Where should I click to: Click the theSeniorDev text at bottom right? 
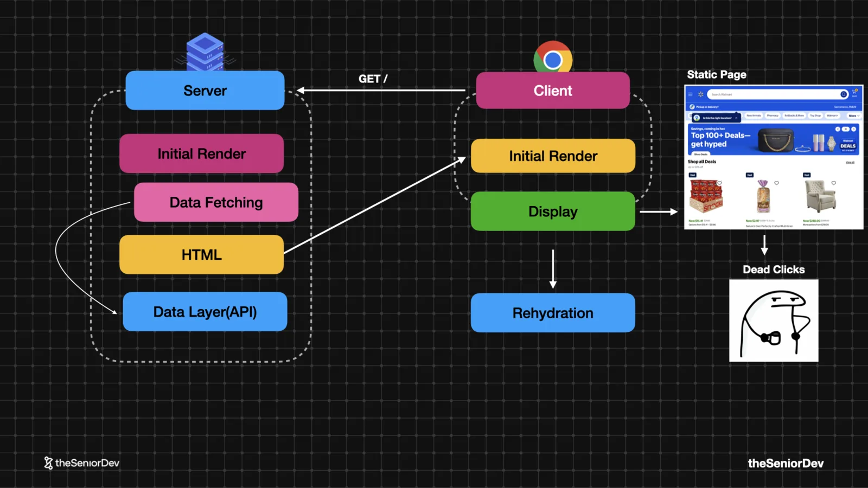[x=786, y=463]
